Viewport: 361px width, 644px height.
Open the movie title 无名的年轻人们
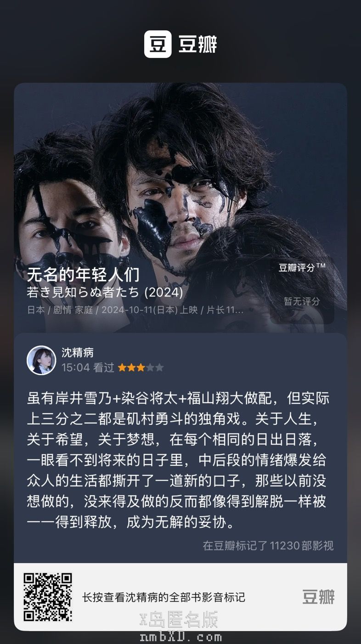83,275
